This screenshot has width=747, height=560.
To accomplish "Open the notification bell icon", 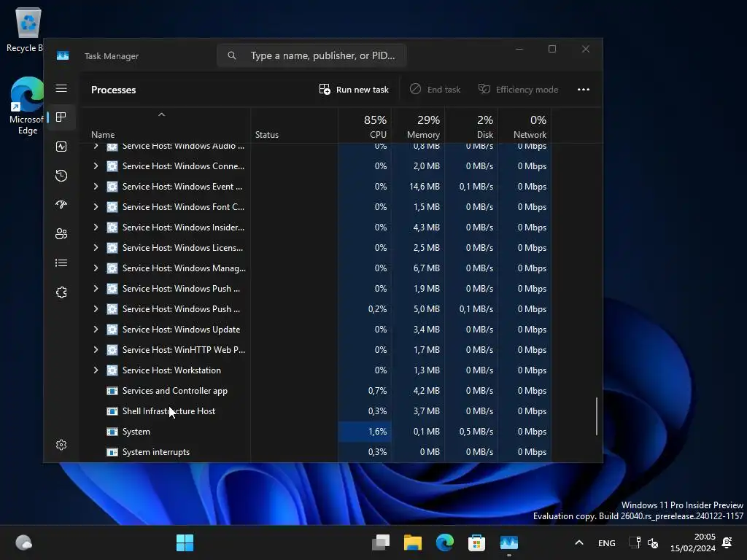I will pos(727,542).
